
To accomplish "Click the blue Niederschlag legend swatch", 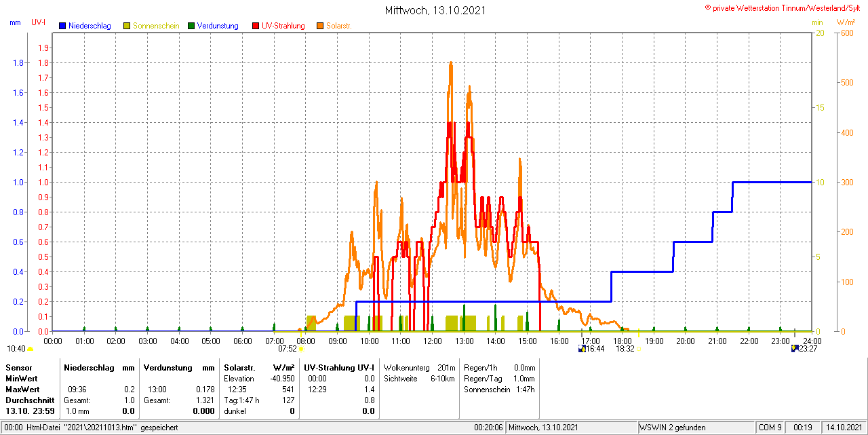I will point(62,26).
